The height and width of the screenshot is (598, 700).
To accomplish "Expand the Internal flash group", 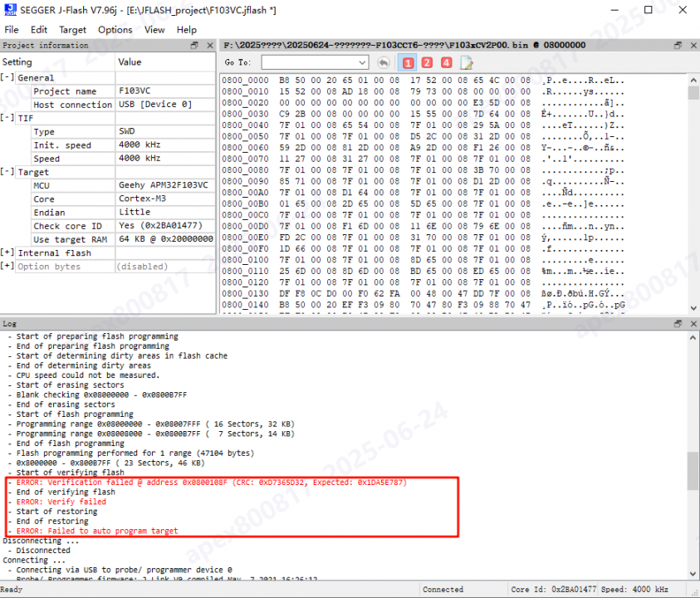I will pos(7,252).
